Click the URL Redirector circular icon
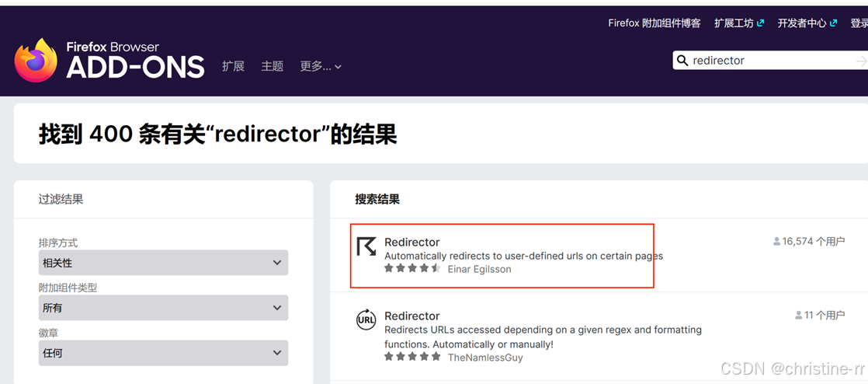The height and width of the screenshot is (384, 868). point(366,319)
